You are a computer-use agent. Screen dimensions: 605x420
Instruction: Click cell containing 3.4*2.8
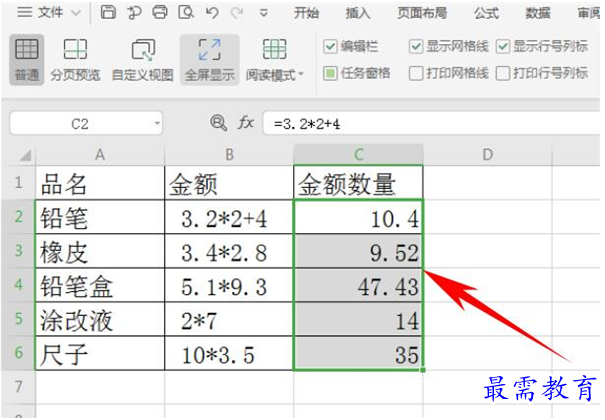point(229,251)
